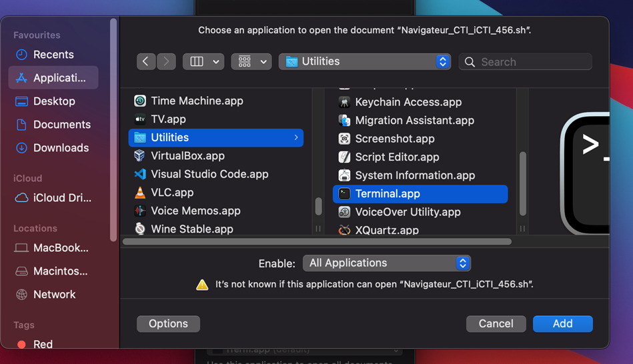This screenshot has height=364, width=633.
Task: Select the Visual Studio Code.app icon
Action: [140, 174]
